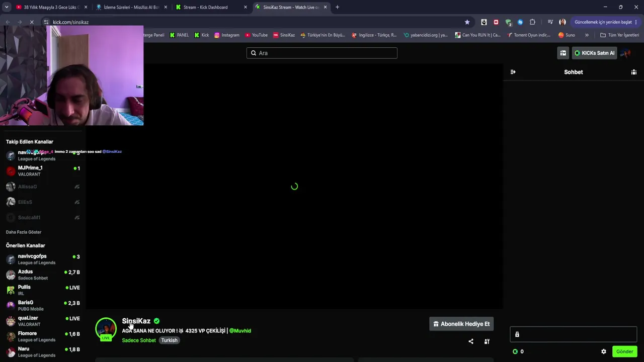
Task: Click KICKs Satın Al button
Action: point(594,53)
